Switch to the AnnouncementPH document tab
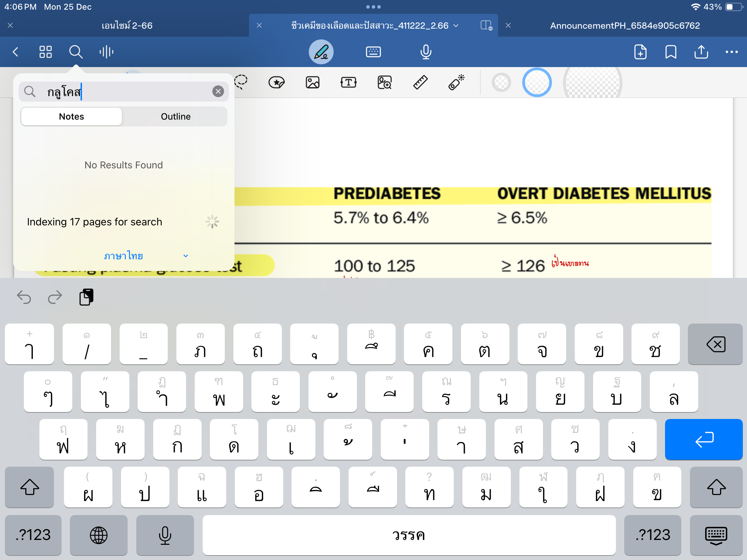 (625, 25)
